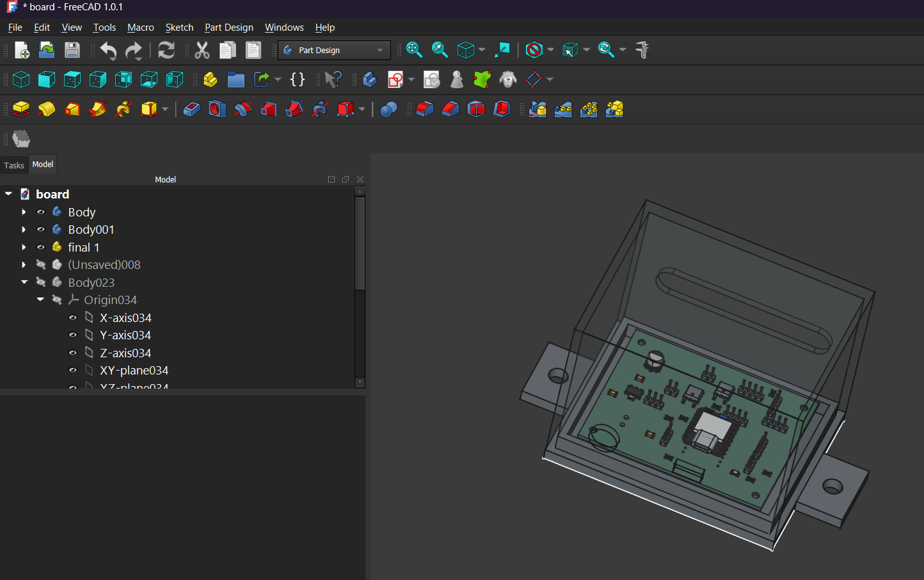Collapse the Body023 tree node

[x=24, y=282]
